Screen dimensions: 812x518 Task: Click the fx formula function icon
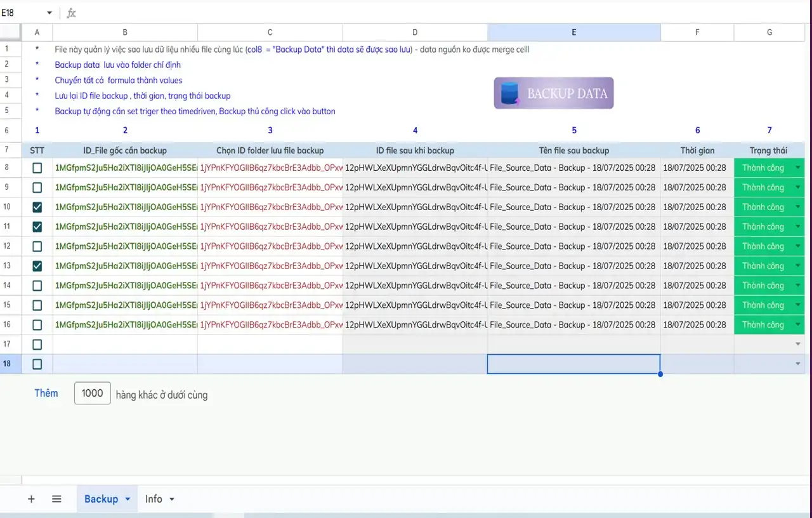[71, 13]
